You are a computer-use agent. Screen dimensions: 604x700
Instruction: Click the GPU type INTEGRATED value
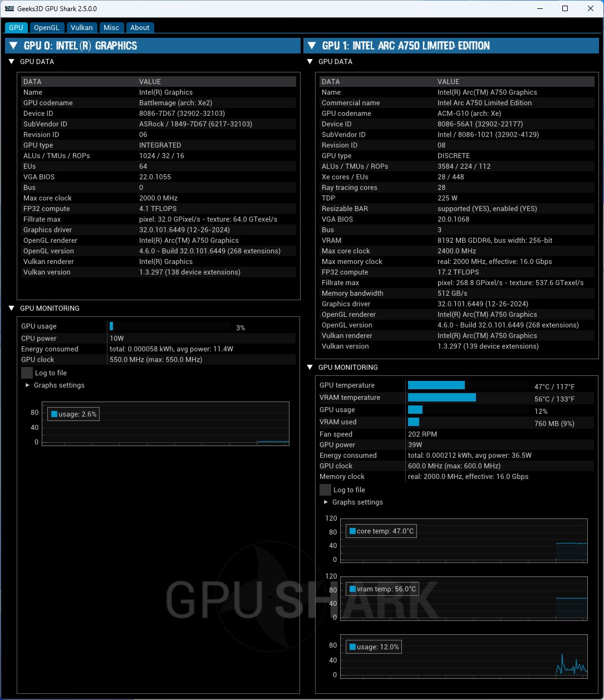point(160,145)
